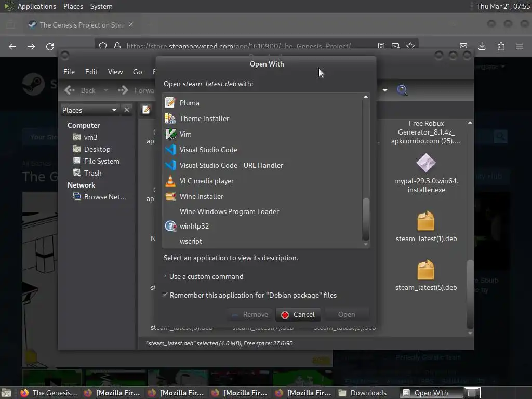Click the show desktop icon in taskbar
532x399 pixels.
click(x=6, y=393)
